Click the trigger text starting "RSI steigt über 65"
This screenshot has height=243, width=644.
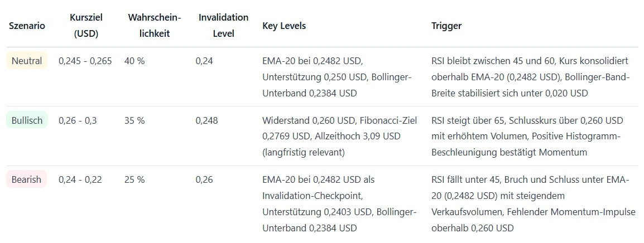click(527, 136)
